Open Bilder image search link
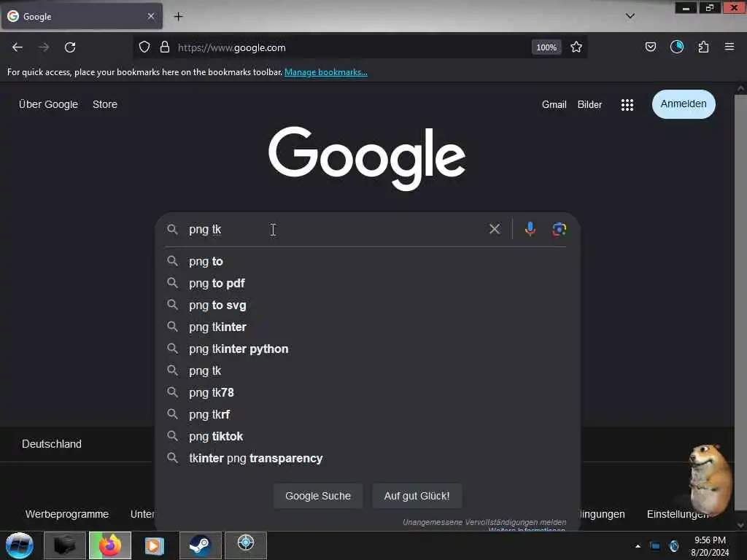This screenshot has height=560, width=747. (x=589, y=105)
